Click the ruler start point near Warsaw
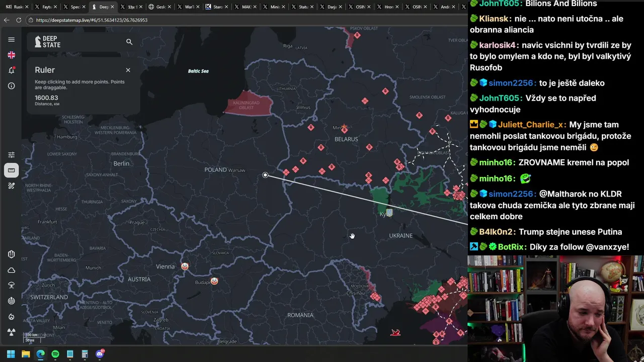 pyautogui.click(x=265, y=175)
